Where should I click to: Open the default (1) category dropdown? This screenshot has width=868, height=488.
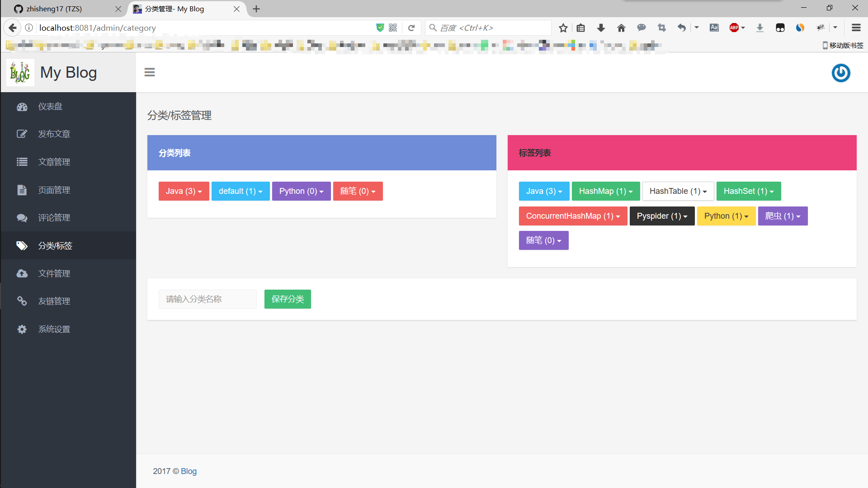[x=241, y=191]
